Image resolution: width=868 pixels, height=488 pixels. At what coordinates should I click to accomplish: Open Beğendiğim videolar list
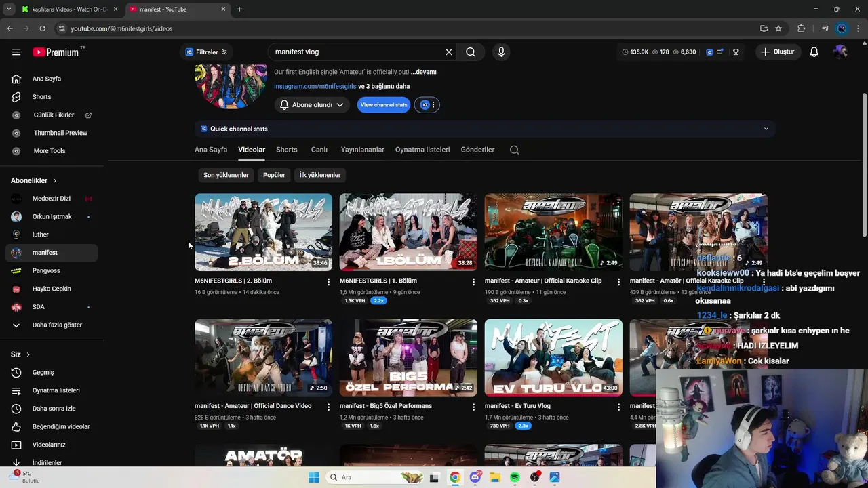(x=52, y=427)
